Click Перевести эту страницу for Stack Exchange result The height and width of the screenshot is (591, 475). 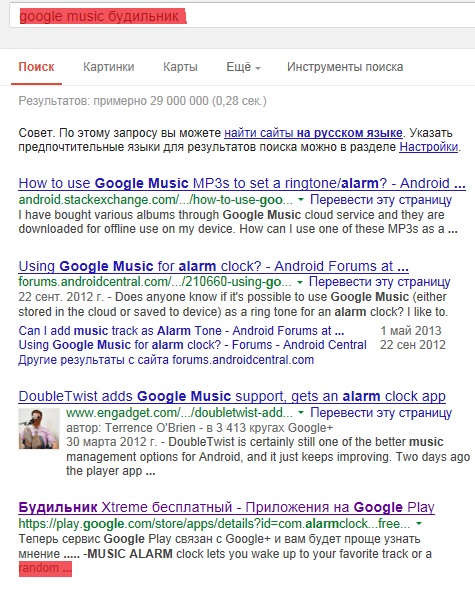click(381, 200)
